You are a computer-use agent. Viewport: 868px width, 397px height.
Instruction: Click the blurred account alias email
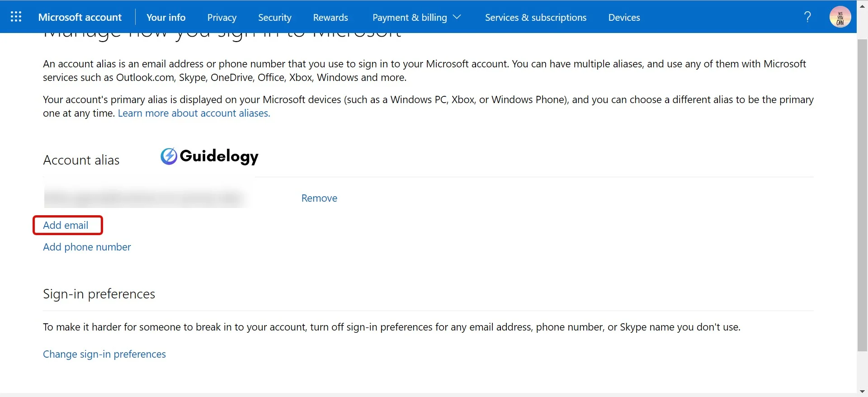(145, 198)
